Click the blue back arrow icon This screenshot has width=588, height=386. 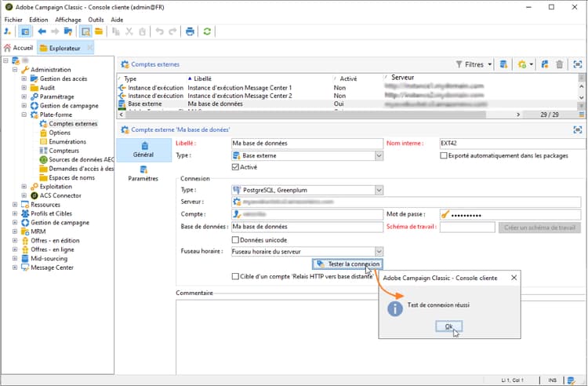42,31
